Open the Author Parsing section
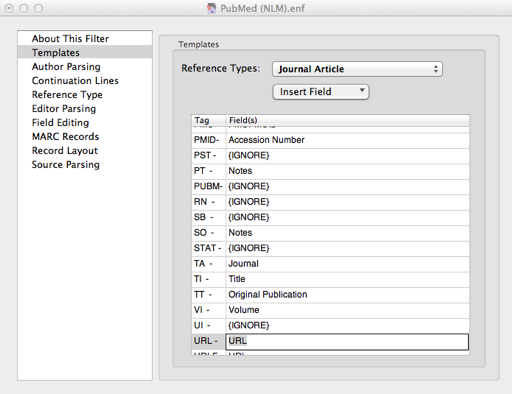The image size is (512, 394). point(85,66)
